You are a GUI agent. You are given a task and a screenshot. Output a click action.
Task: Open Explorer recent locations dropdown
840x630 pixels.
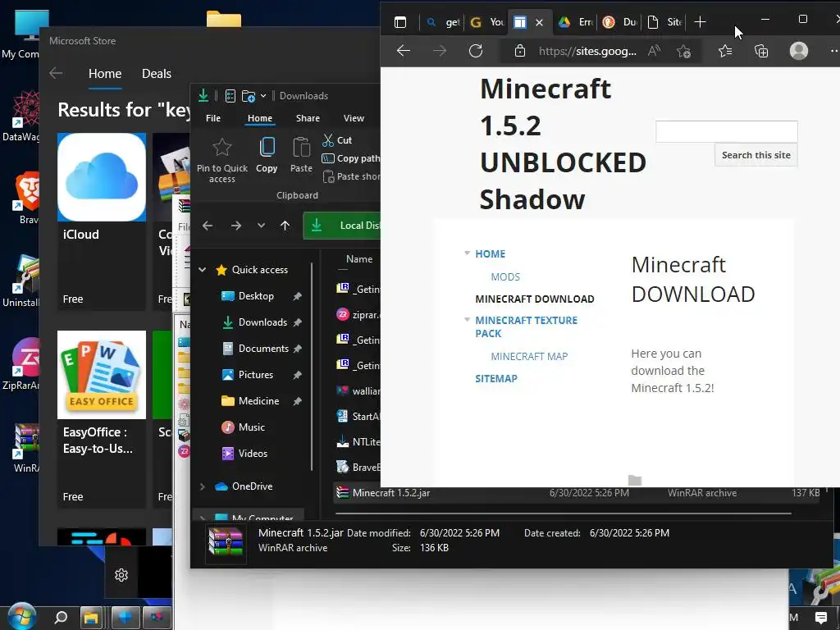(x=261, y=226)
